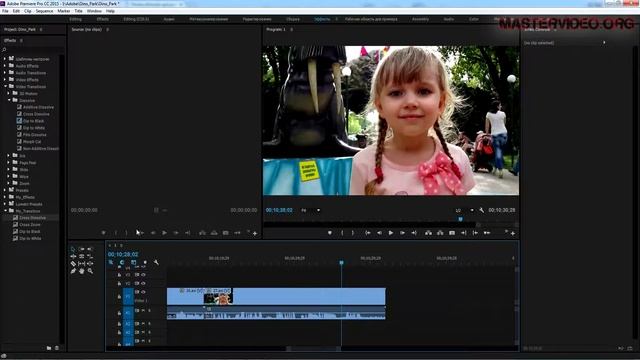The height and width of the screenshot is (360, 640).
Task: Select the Hand tool
Action: pos(82,271)
